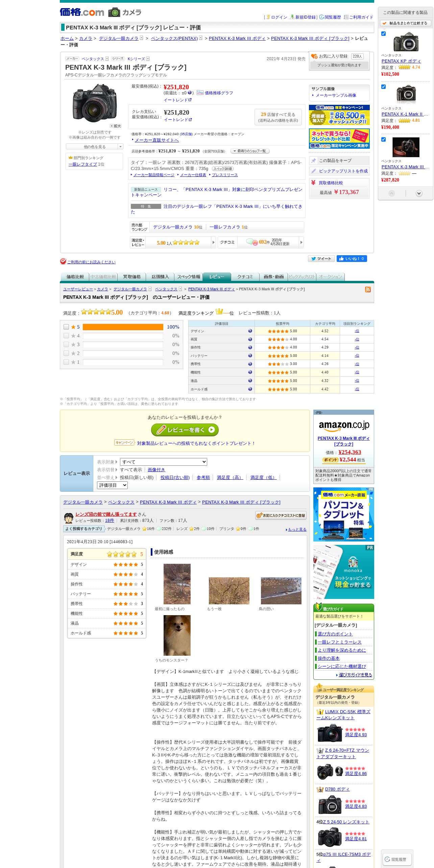Switch to the 価格比較 tab
This screenshot has height=868, width=434.
[75, 277]
